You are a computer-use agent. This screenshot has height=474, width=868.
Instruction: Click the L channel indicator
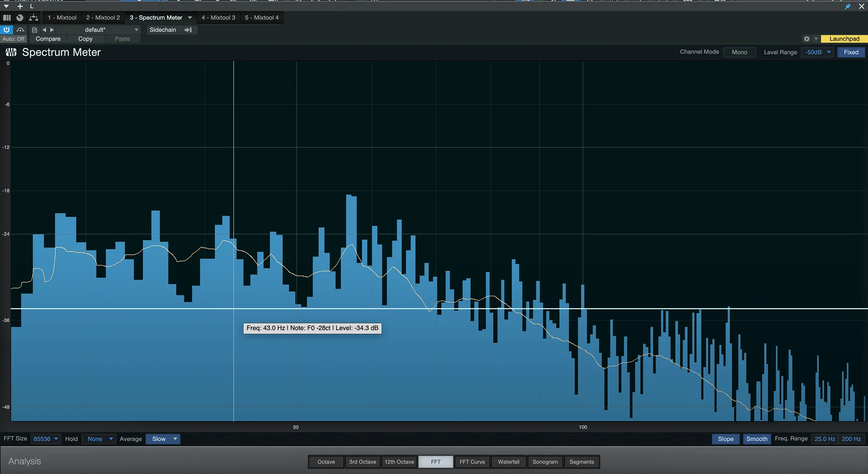tap(32, 6)
